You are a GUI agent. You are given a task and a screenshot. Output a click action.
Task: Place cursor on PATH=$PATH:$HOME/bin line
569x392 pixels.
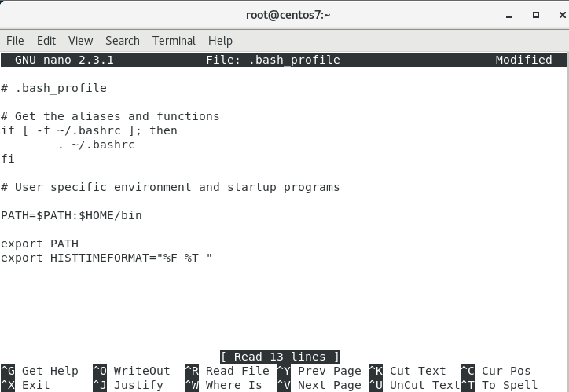[71, 215]
